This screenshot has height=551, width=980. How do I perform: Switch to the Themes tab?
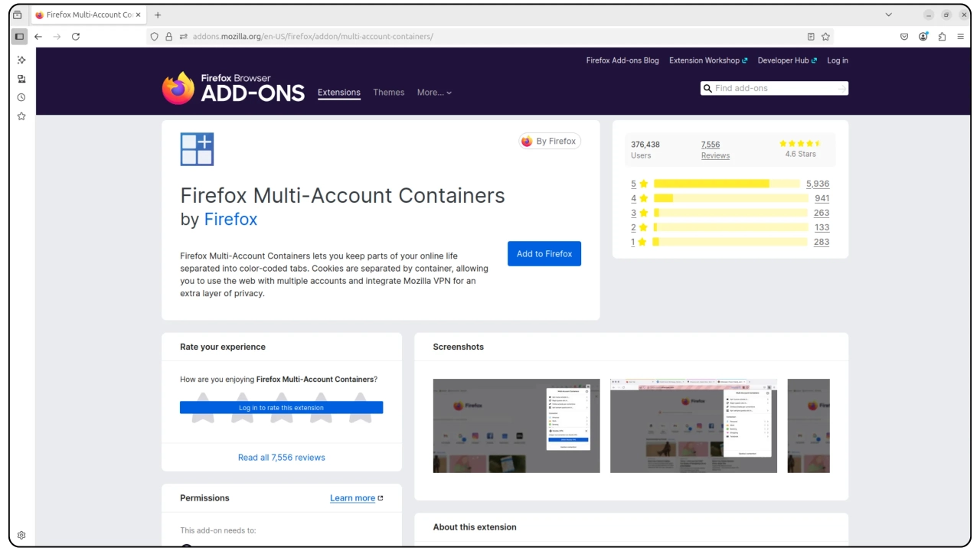388,92
